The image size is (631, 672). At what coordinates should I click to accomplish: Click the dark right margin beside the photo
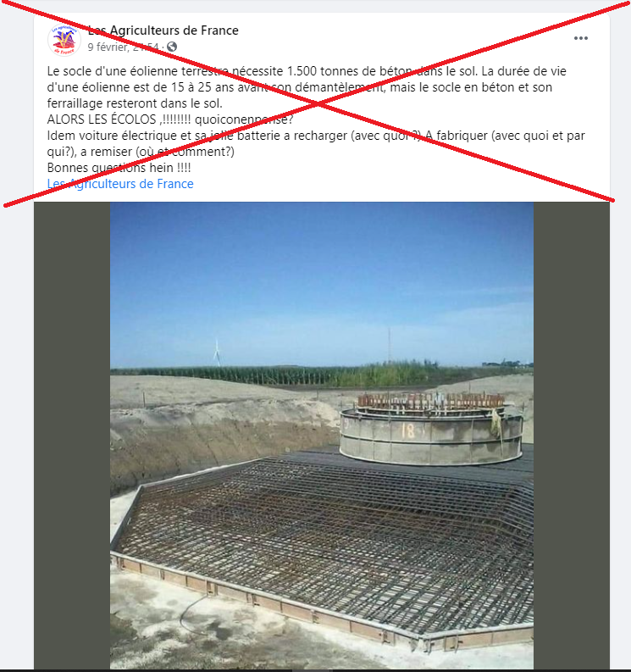pyautogui.click(x=572, y=435)
